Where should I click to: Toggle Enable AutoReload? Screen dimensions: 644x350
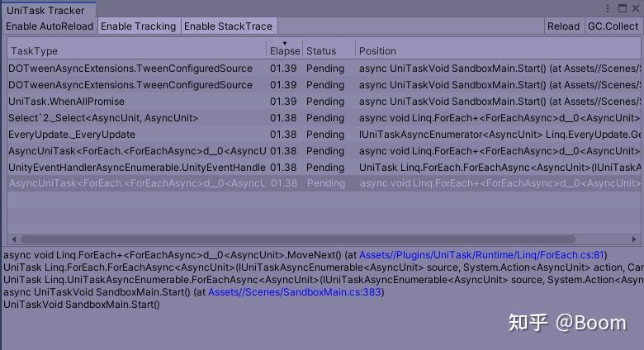50,26
